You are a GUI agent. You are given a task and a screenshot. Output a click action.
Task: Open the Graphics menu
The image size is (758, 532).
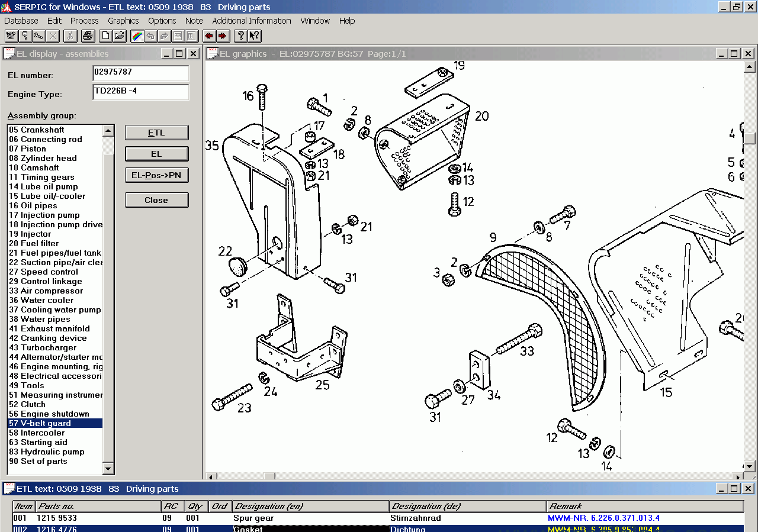click(123, 21)
